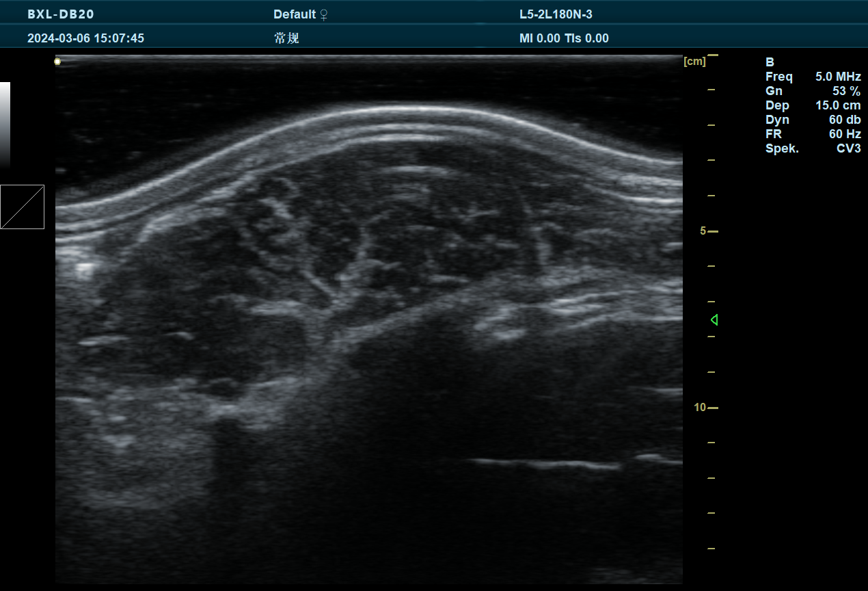Select the B mode indicator
The width and height of the screenshot is (868, 591).
tap(770, 62)
